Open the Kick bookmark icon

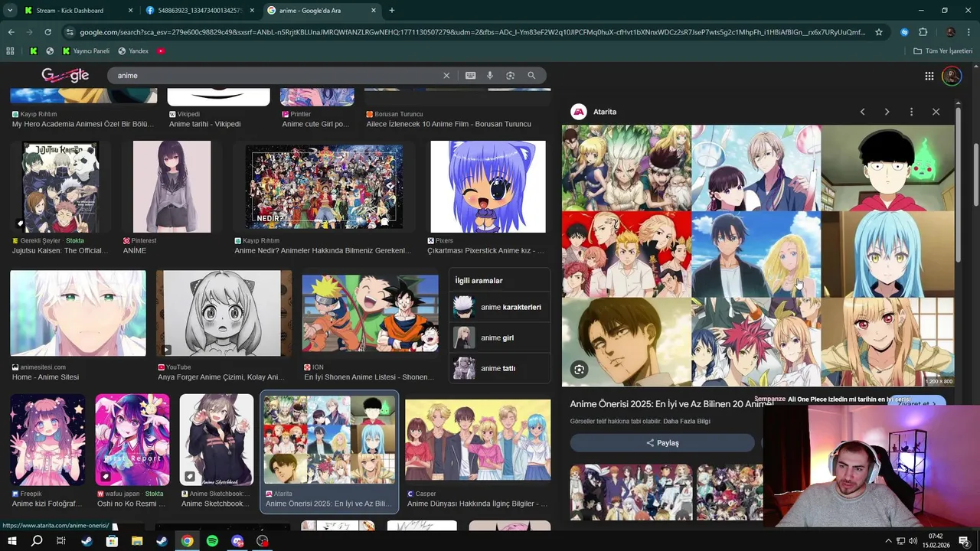pos(33,51)
